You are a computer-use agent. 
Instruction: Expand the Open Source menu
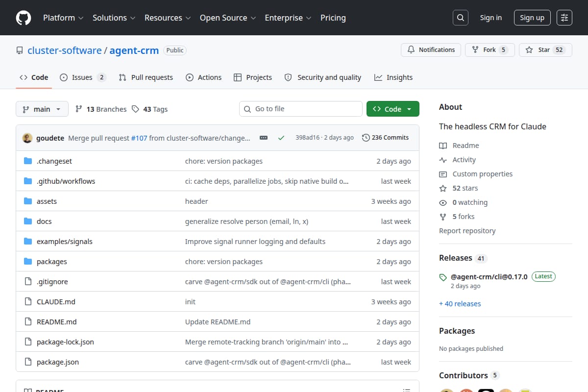[228, 18]
